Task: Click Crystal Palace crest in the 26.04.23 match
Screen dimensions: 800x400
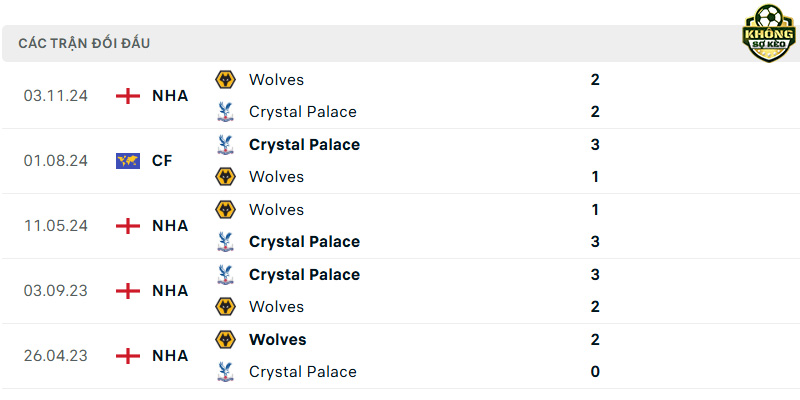Action: tap(225, 371)
